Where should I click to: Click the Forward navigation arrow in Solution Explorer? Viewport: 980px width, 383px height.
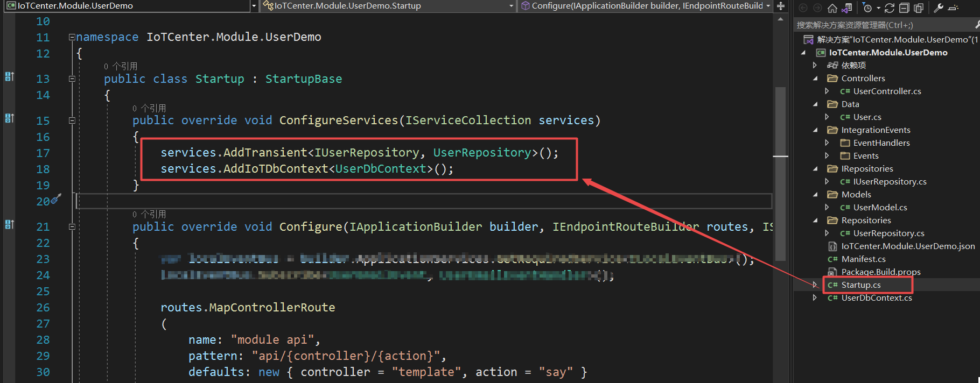point(817,8)
